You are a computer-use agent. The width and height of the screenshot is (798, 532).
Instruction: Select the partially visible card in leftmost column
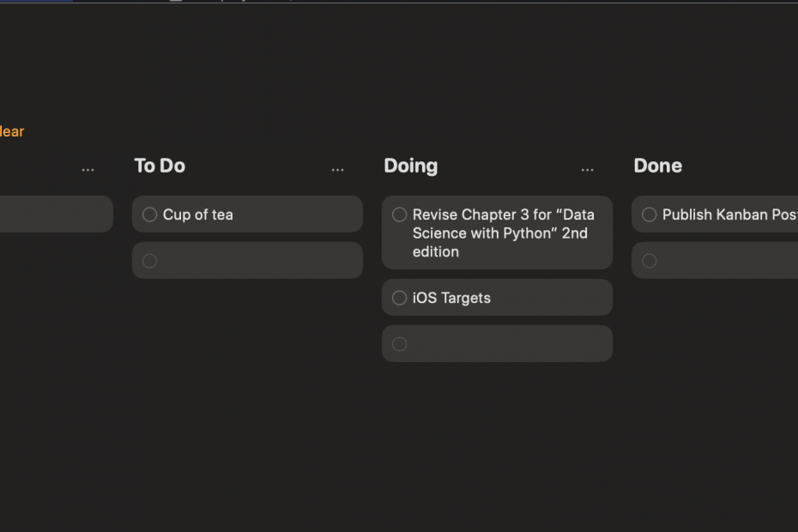[x=51, y=214]
